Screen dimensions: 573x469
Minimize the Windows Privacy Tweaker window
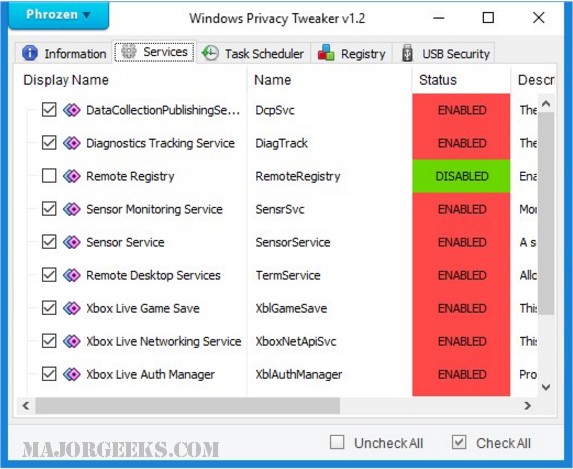coord(439,18)
